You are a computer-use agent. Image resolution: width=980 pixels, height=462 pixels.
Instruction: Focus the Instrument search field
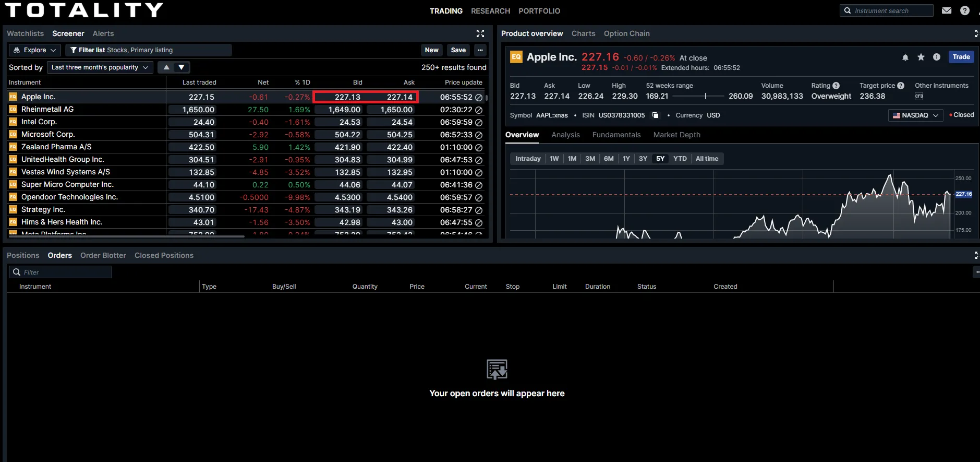(887, 10)
